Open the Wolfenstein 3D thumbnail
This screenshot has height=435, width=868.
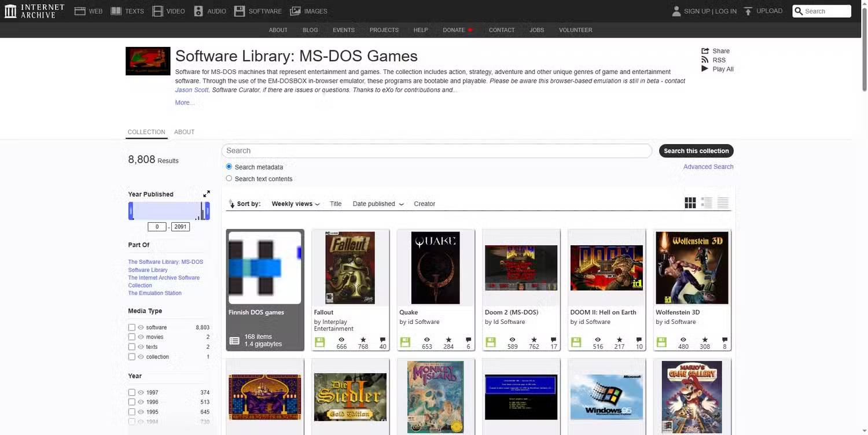point(692,268)
